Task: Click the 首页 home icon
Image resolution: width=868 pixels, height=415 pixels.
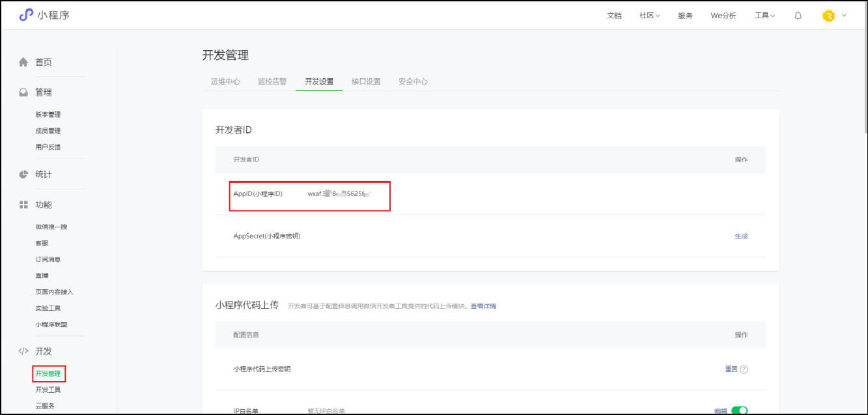Action: coord(23,63)
